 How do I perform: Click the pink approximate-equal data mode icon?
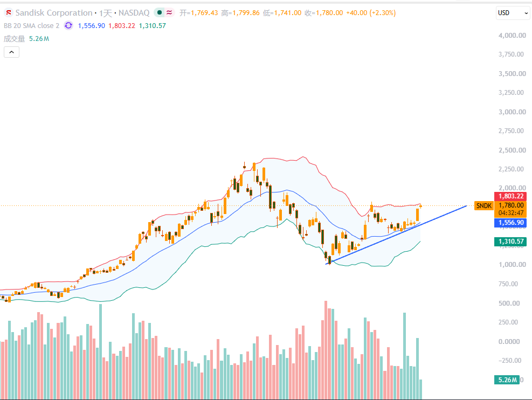click(x=169, y=12)
